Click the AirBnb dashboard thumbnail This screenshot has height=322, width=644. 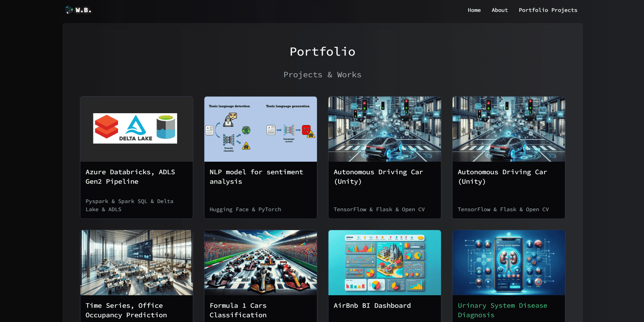click(385, 263)
